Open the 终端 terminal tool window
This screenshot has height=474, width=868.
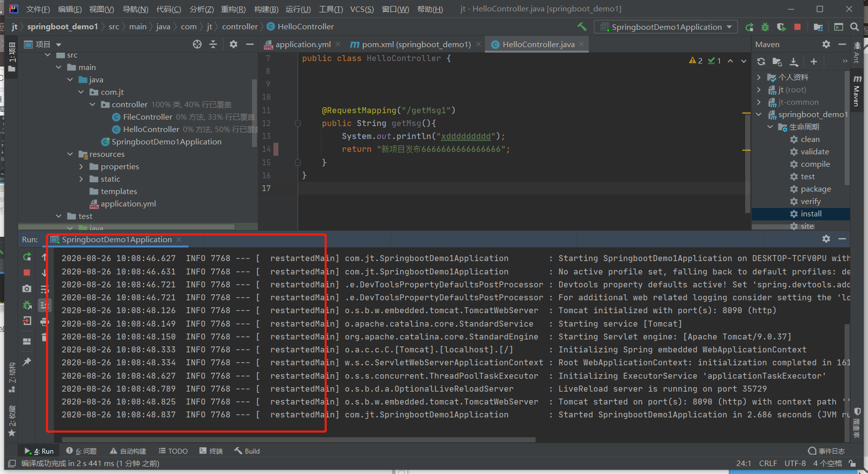(x=211, y=451)
